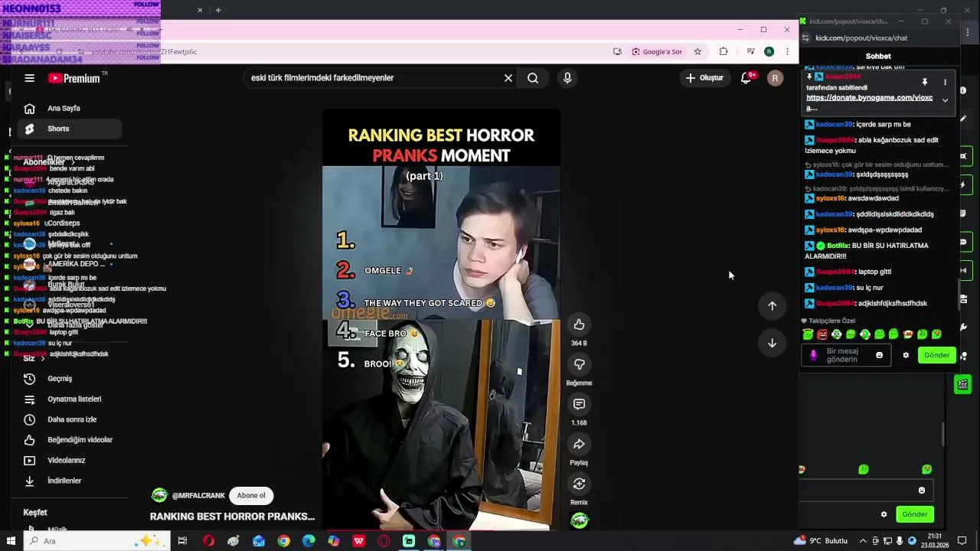
Task: Open emoji picker in the lower chat input
Action: [922, 491]
